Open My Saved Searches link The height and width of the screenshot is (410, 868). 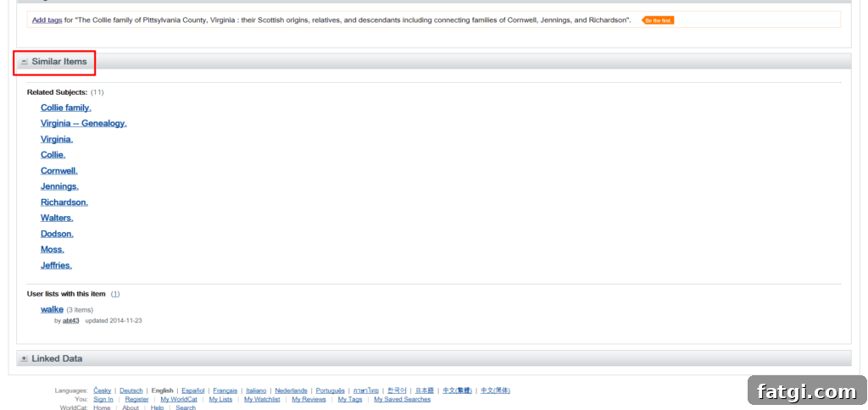(403, 400)
